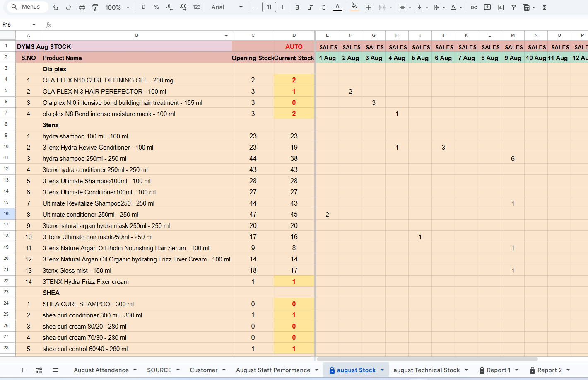Select cell 'Ola plex N.0 intensive bond building'

tap(137, 102)
